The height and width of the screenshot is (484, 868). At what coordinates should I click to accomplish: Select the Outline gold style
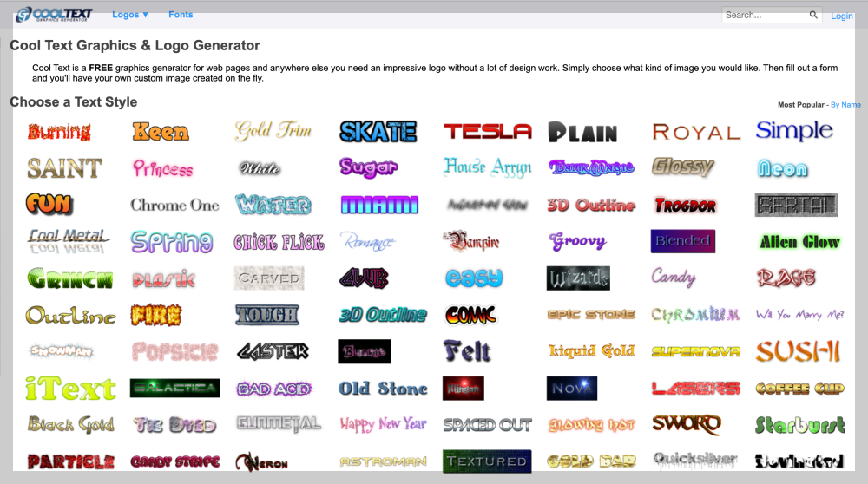tap(71, 315)
